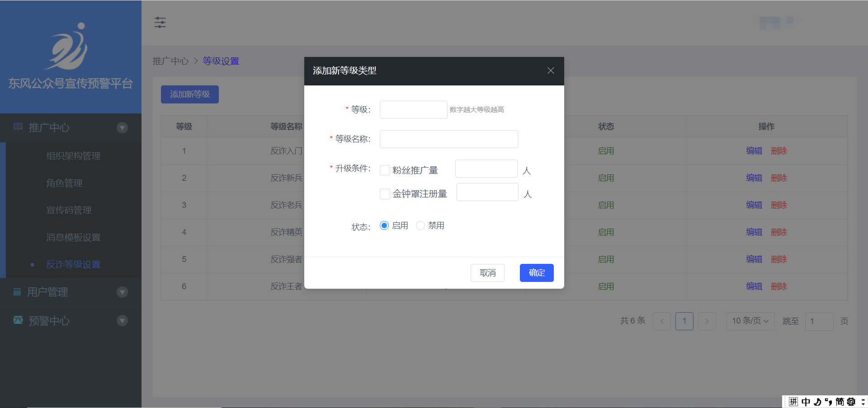868x408 pixels.
Task: Switch the 简 simplified character mode
Action: (x=840, y=402)
